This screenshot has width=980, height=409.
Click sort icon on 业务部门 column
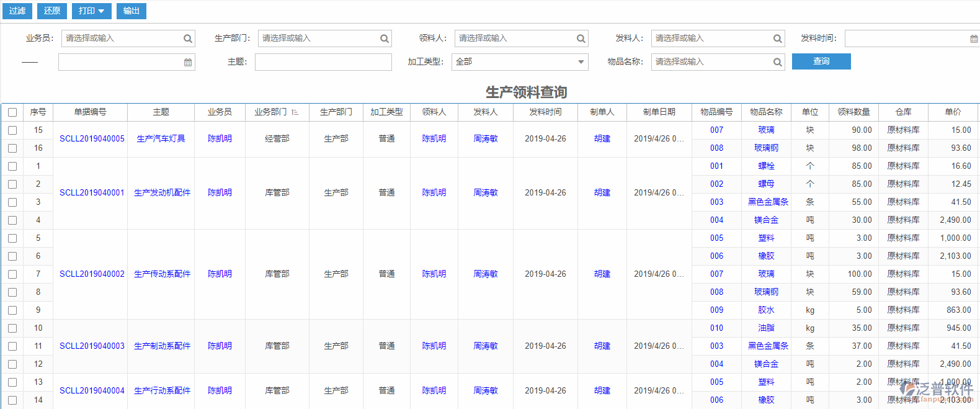(x=295, y=112)
